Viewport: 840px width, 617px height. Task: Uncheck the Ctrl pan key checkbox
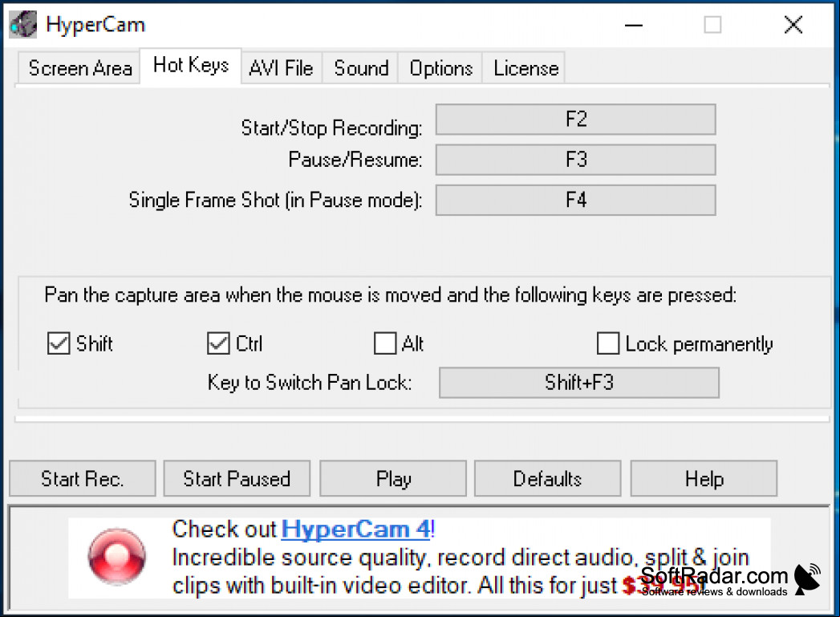coord(218,343)
